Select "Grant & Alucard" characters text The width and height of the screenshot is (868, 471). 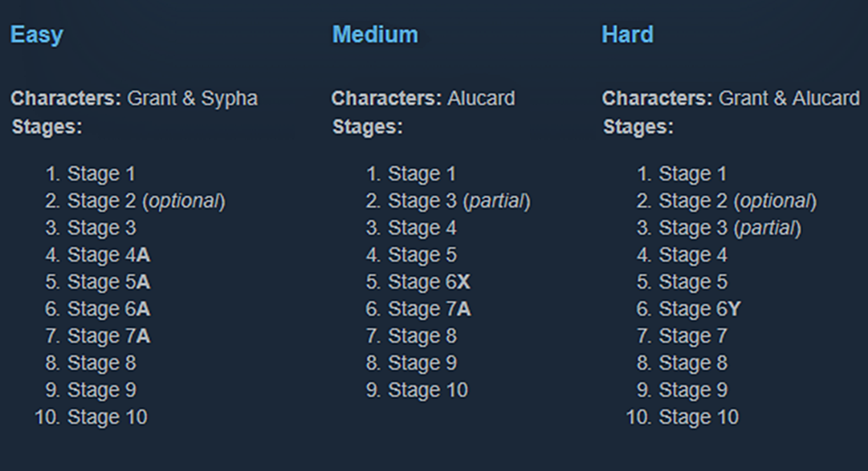789,99
